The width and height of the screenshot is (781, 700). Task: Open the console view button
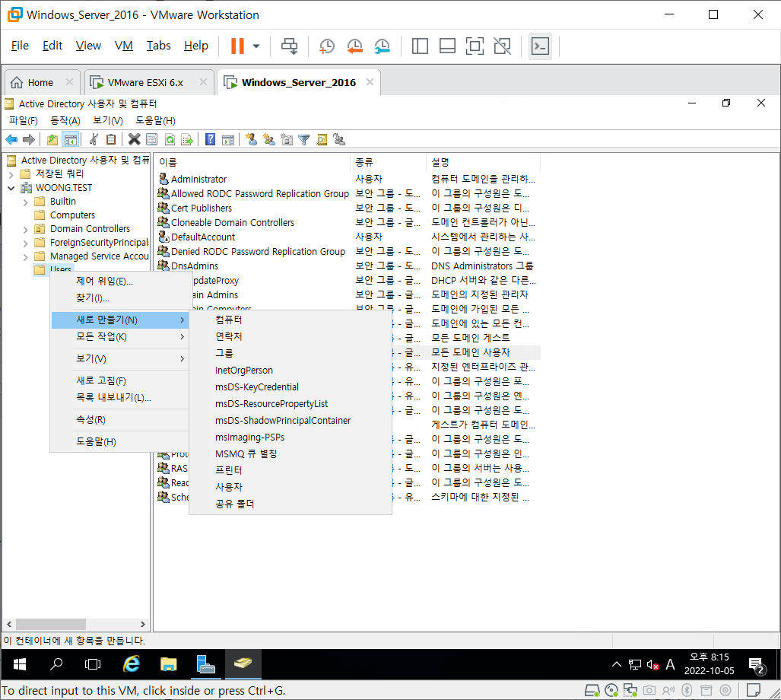click(x=540, y=46)
